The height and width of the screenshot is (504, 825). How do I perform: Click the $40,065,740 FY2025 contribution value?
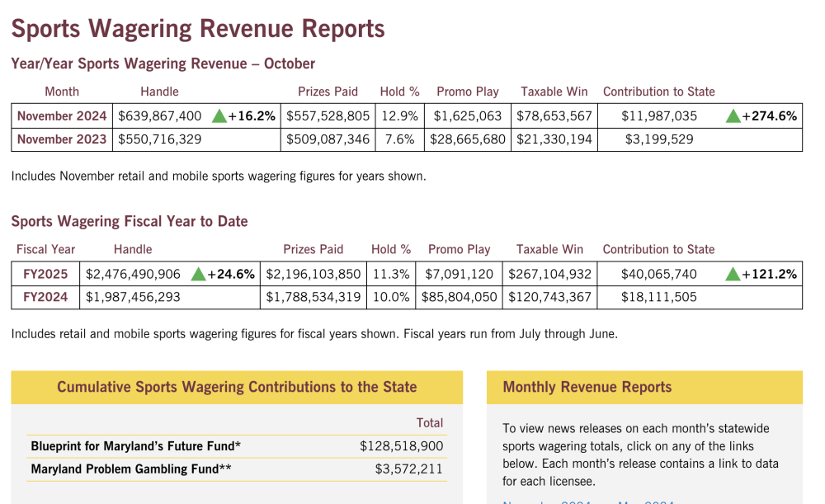(x=658, y=274)
